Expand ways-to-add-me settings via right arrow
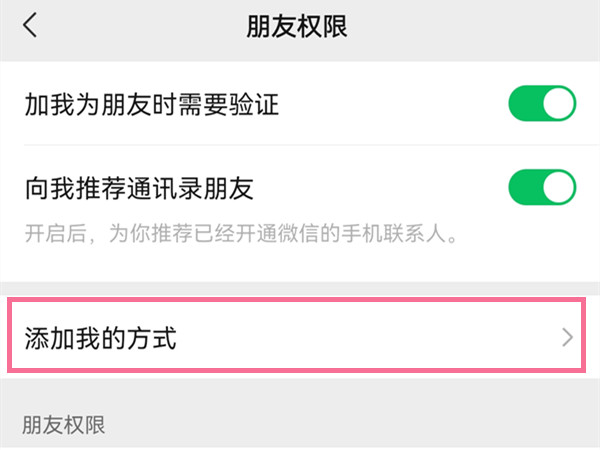The height and width of the screenshot is (450, 600). click(567, 338)
